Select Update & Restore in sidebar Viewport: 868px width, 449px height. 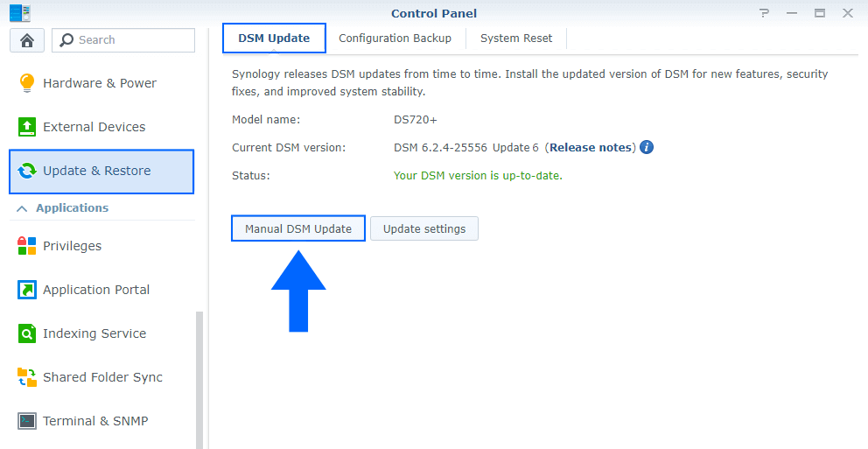(101, 171)
